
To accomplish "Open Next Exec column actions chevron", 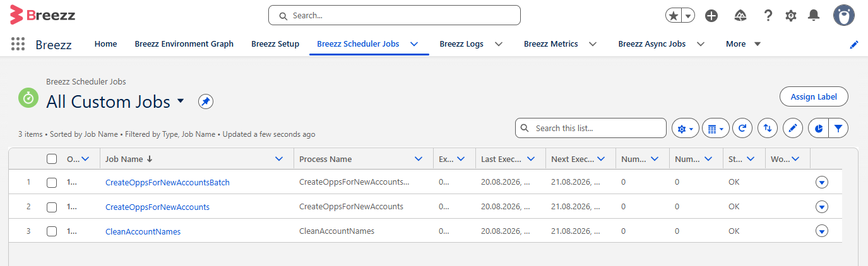I will pyautogui.click(x=601, y=159).
